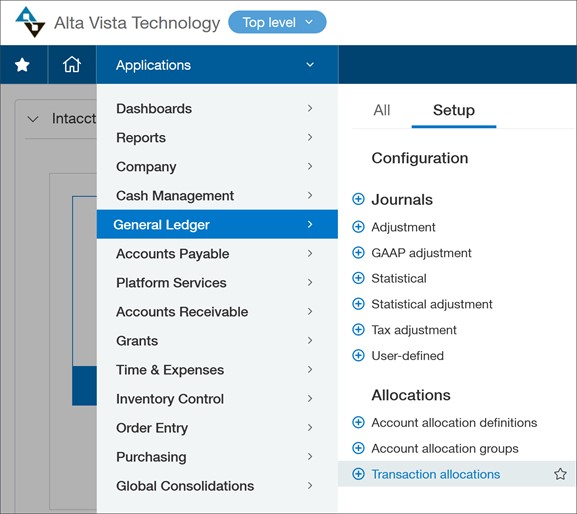577x514 pixels.
Task: Favorite Transaction allocations with star outline
Action: pos(560,474)
